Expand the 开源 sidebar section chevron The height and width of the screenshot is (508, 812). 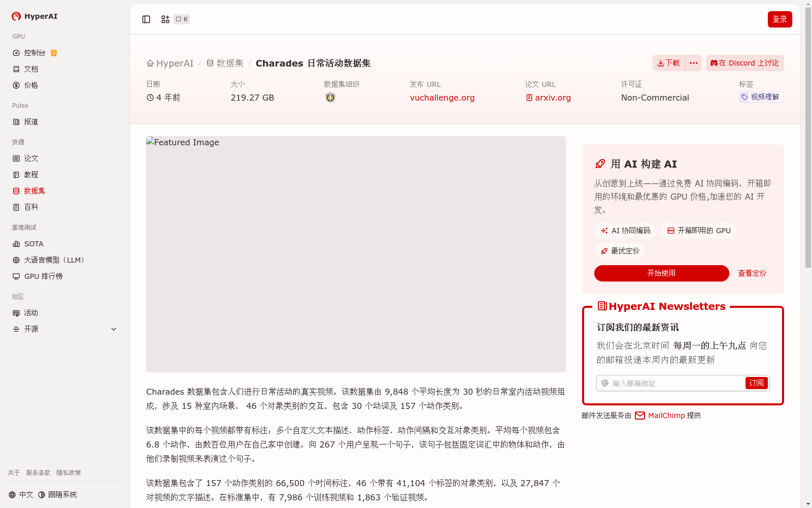114,329
